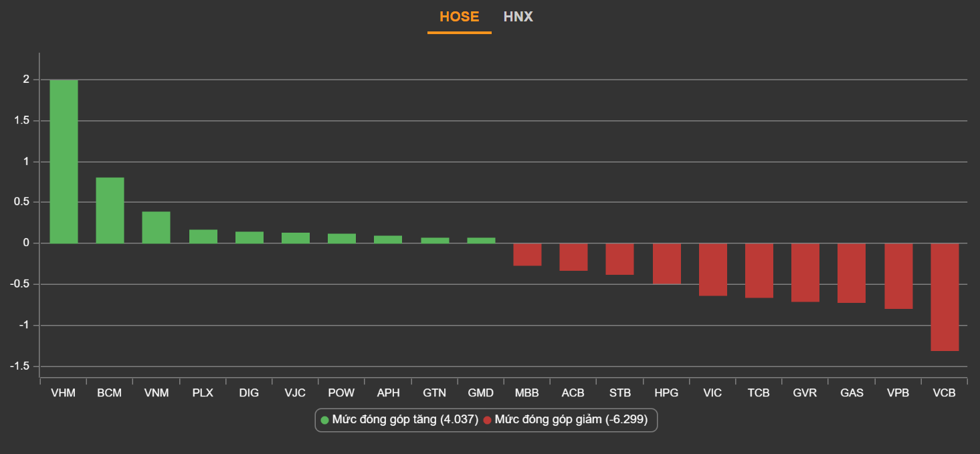Screen dimensions: 980x454
Task: Select the red HPG bar
Action: 666,263
